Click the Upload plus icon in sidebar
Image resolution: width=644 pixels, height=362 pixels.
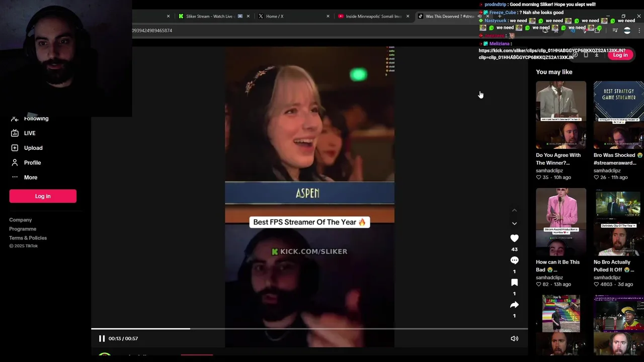pyautogui.click(x=15, y=148)
